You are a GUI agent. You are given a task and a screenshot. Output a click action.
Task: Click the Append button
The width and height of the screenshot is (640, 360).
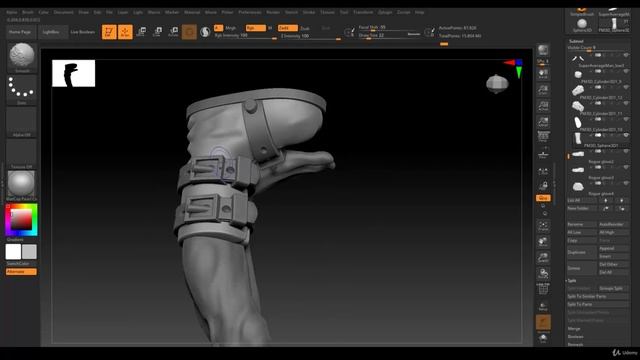[613, 249]
